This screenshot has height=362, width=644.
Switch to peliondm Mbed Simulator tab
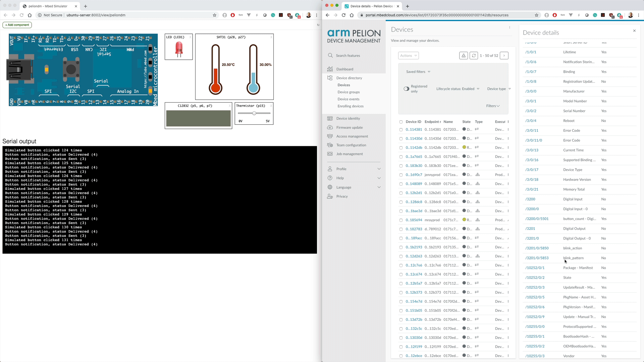point(50,6)
